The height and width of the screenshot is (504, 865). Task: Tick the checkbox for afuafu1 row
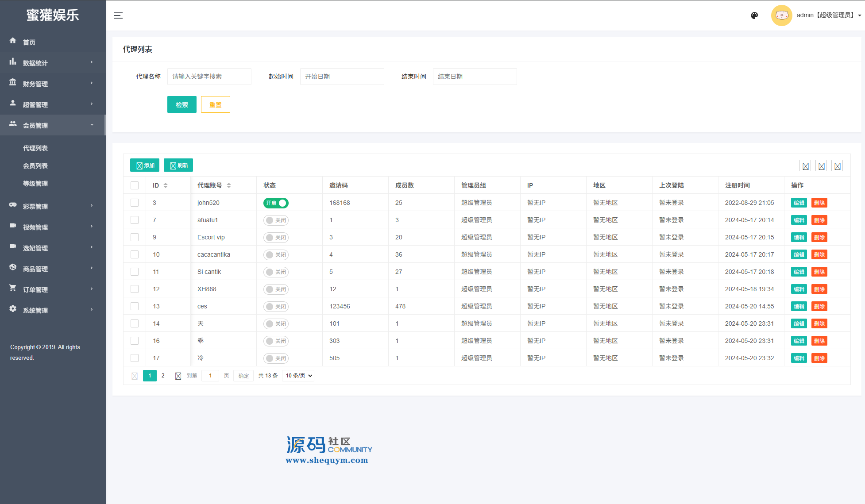coord(135,220)
